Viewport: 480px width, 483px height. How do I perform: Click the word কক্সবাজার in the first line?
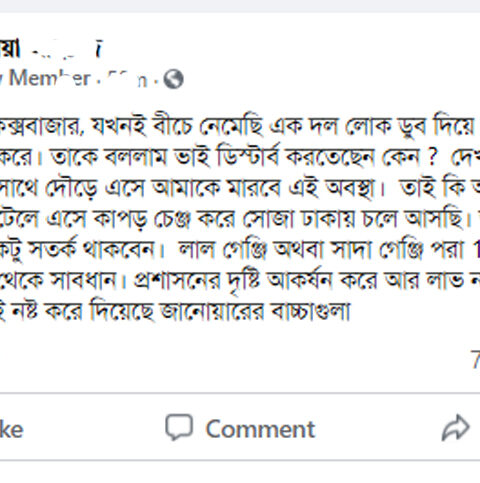40,127
